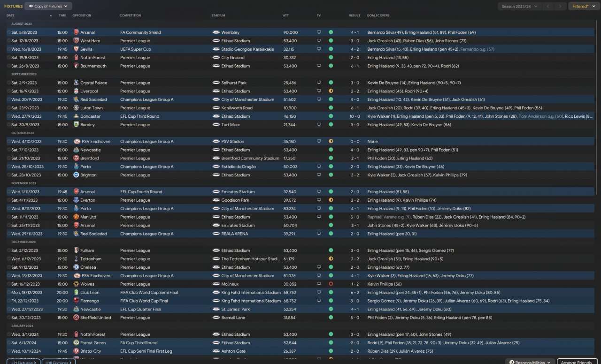Click the 61,179 attendance in the Tottenham row
This screenshot has width=601, height=364.
289,259
